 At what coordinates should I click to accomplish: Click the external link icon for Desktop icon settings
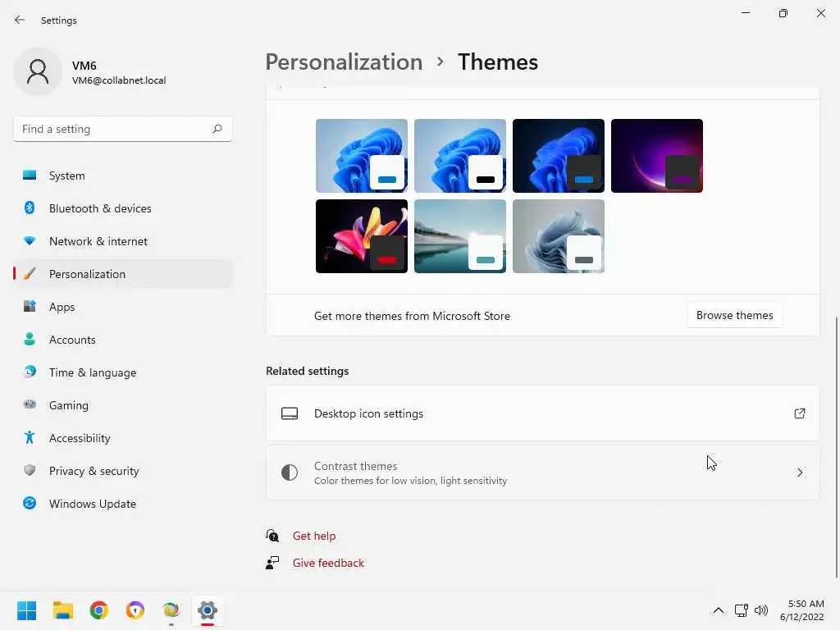point(799,413)
